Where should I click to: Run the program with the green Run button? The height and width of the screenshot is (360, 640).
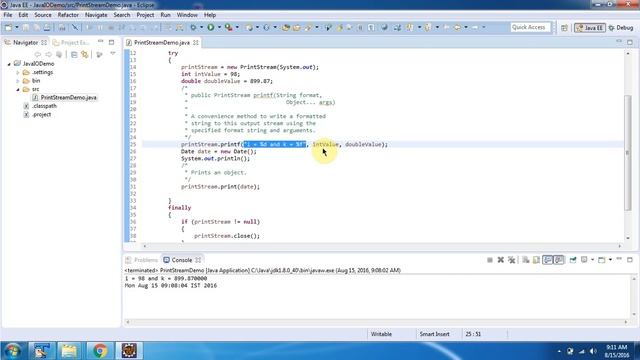coord(211,27)
